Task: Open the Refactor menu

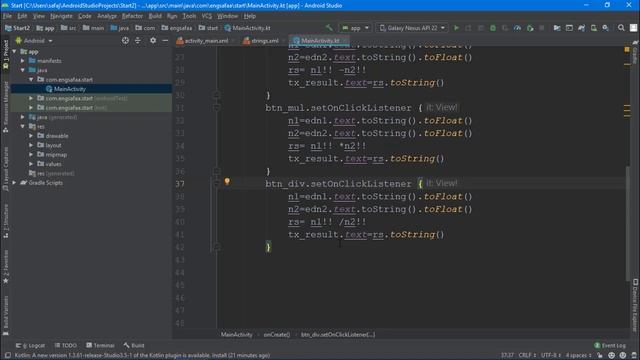Action: [132, 16]
